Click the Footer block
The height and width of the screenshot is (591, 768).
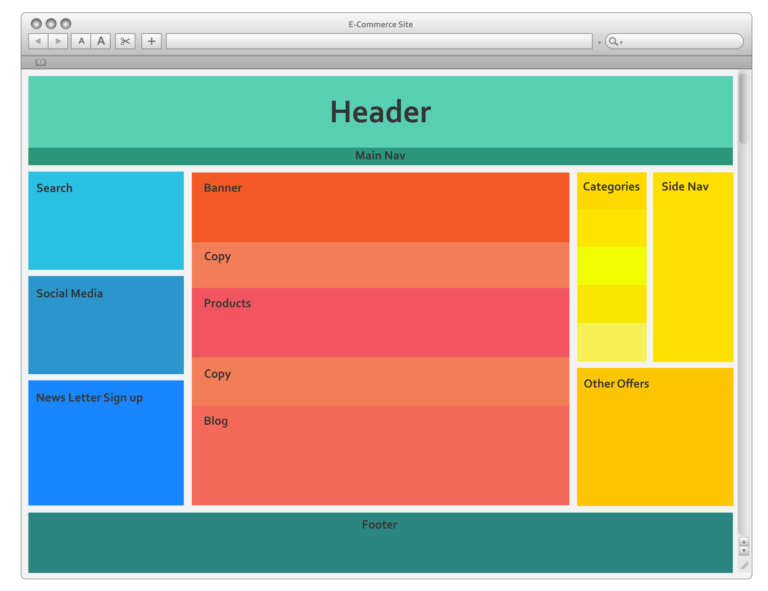[x=381, y=543]
